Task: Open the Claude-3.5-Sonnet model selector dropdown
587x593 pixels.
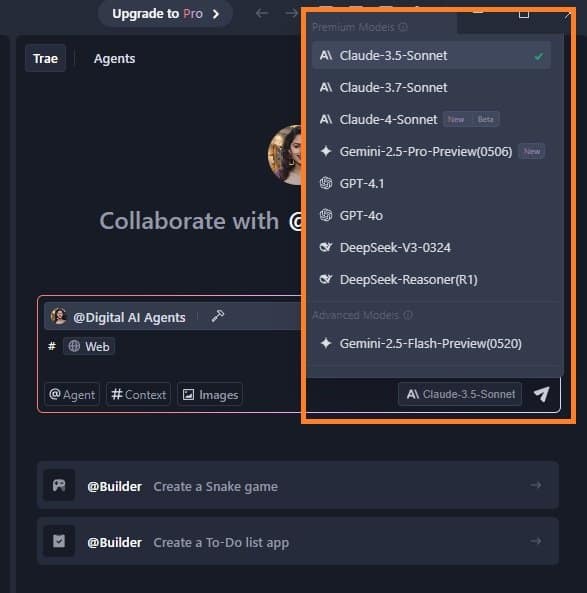Action: pos(460,394)
